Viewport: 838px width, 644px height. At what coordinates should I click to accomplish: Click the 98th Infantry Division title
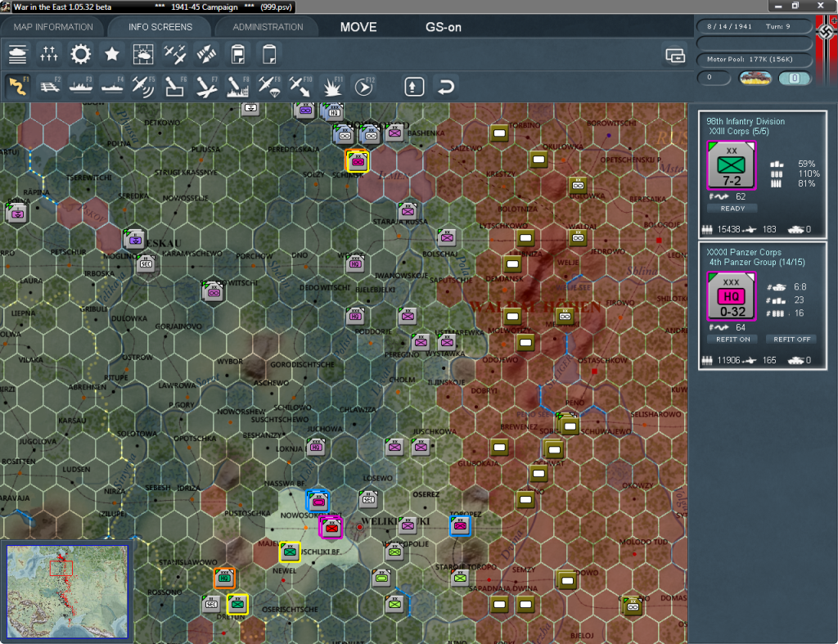[746, 121]
